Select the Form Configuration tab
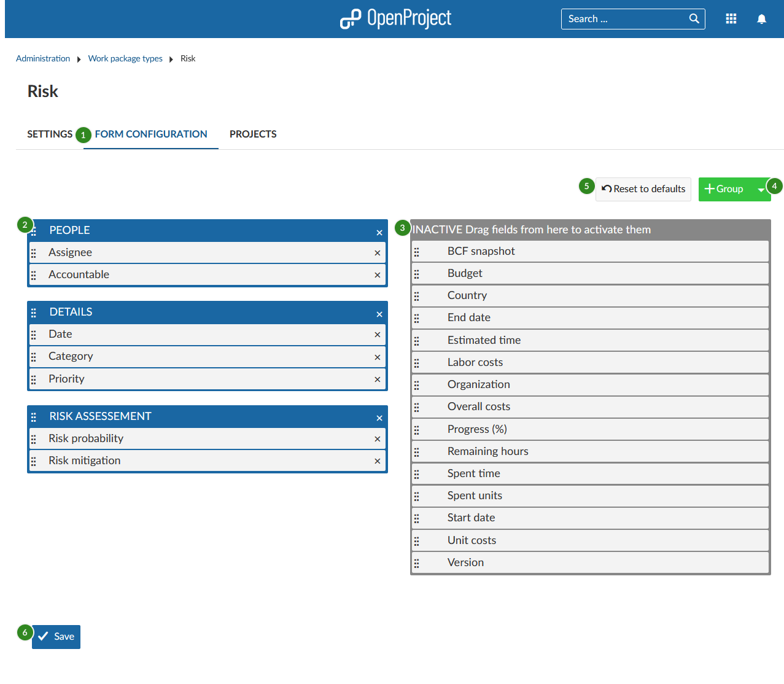784x684 pixels. click(x=151, y=134)
